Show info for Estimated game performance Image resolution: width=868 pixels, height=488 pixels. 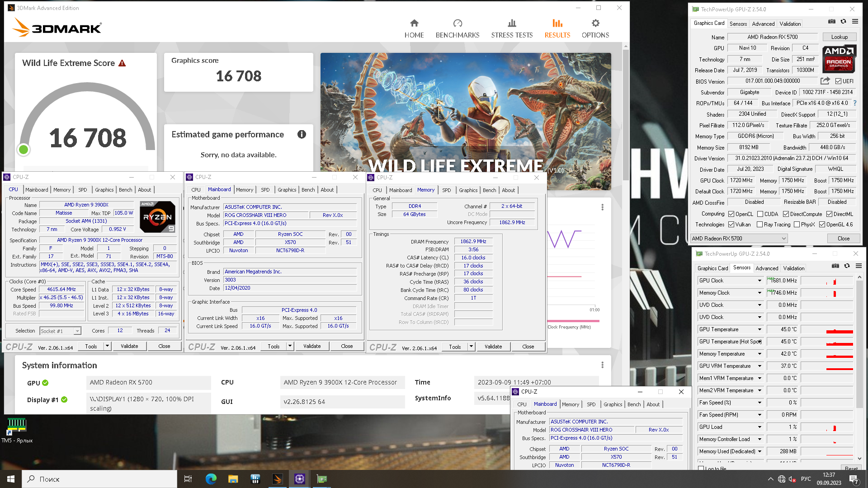coord(302,134)
